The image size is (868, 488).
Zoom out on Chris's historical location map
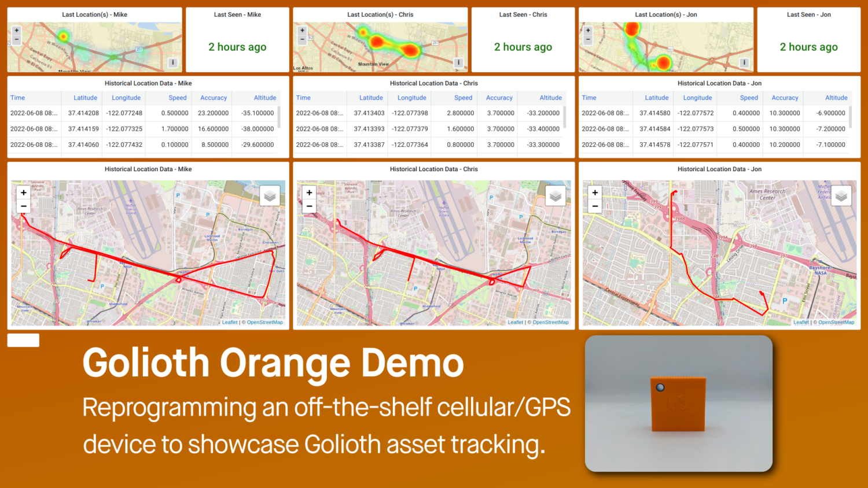point(309,206)
